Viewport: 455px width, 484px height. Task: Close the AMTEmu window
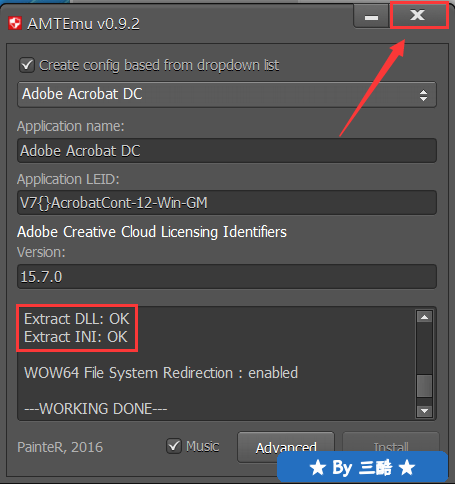(418, 15)
